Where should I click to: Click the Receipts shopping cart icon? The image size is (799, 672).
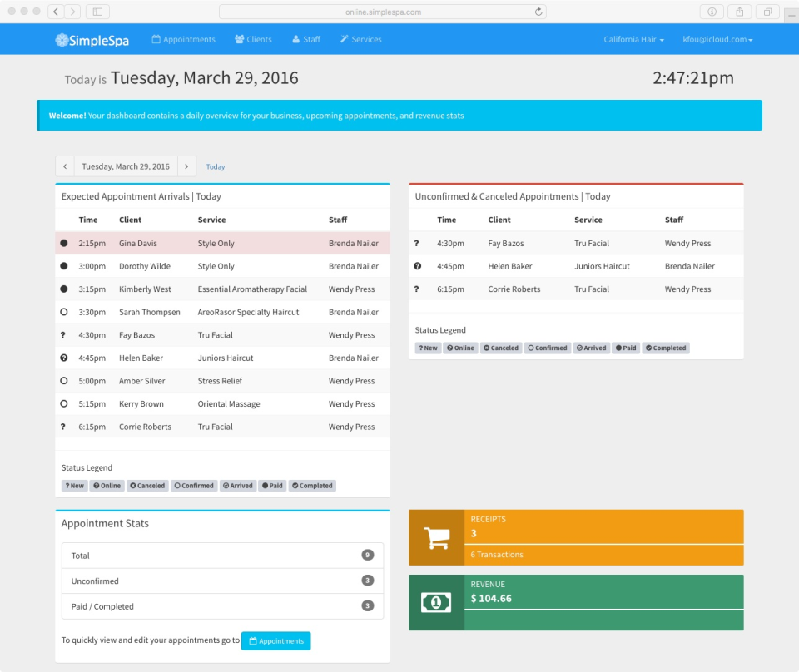[437, 537]
